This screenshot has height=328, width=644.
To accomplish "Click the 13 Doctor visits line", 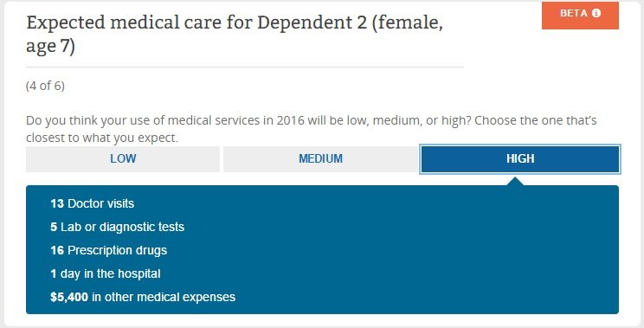I will click(x=93, y=203).
